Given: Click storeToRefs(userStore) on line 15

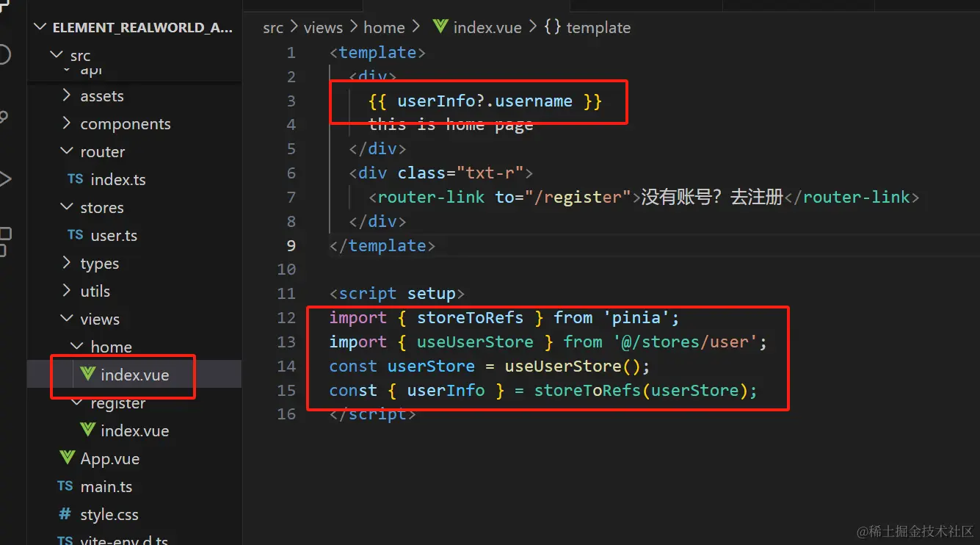Looking at the screenshot, I should point(641,391).
